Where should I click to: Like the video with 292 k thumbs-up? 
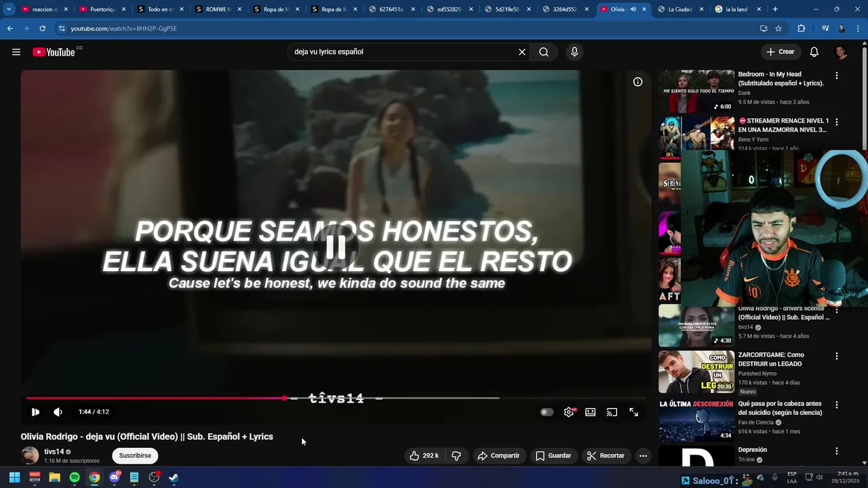(x=424, y=456)
